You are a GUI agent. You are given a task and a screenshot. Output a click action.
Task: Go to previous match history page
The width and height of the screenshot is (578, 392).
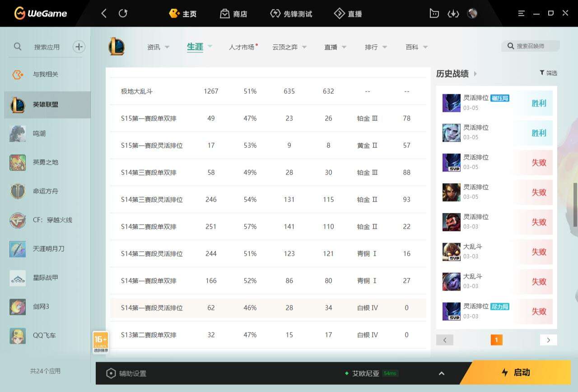(445, 340)
